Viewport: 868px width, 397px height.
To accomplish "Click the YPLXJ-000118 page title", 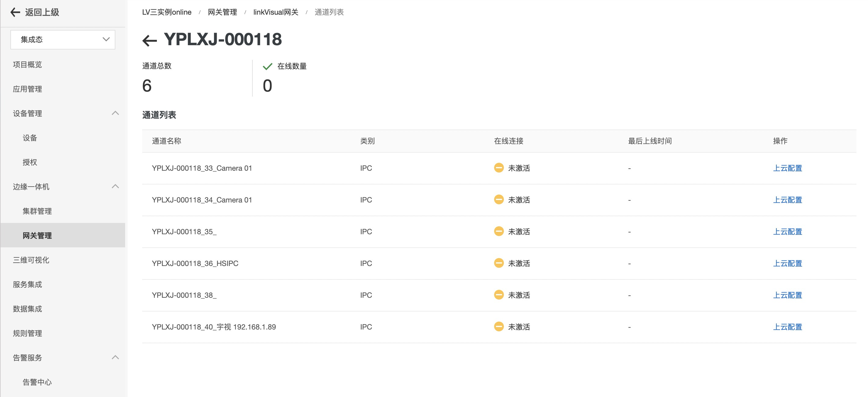I will [223, 39].
